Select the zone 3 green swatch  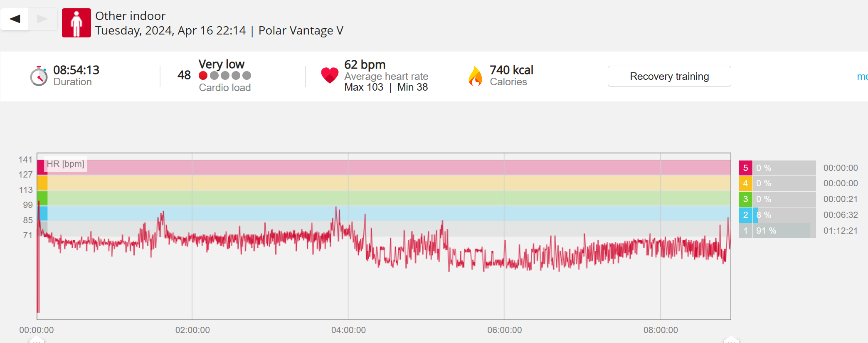point(745,199)
